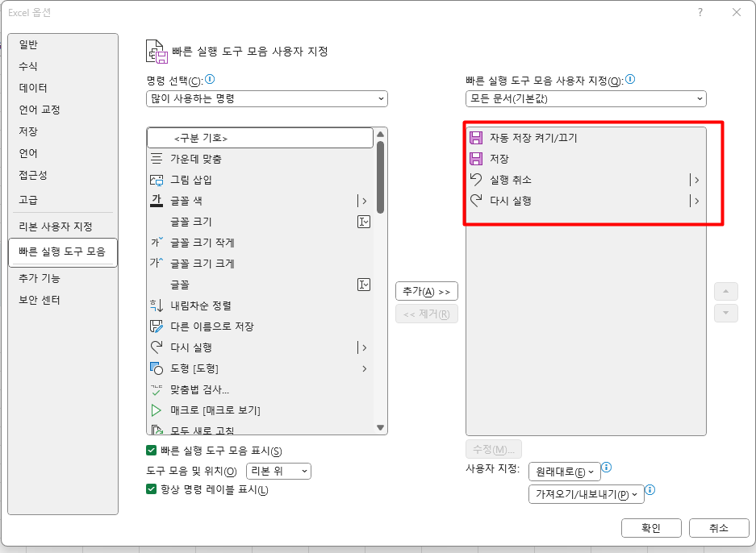Click the 글꼴 크기 combo box indicator
Viewport: 756px width, 553px height.
[x=364, y=222]
